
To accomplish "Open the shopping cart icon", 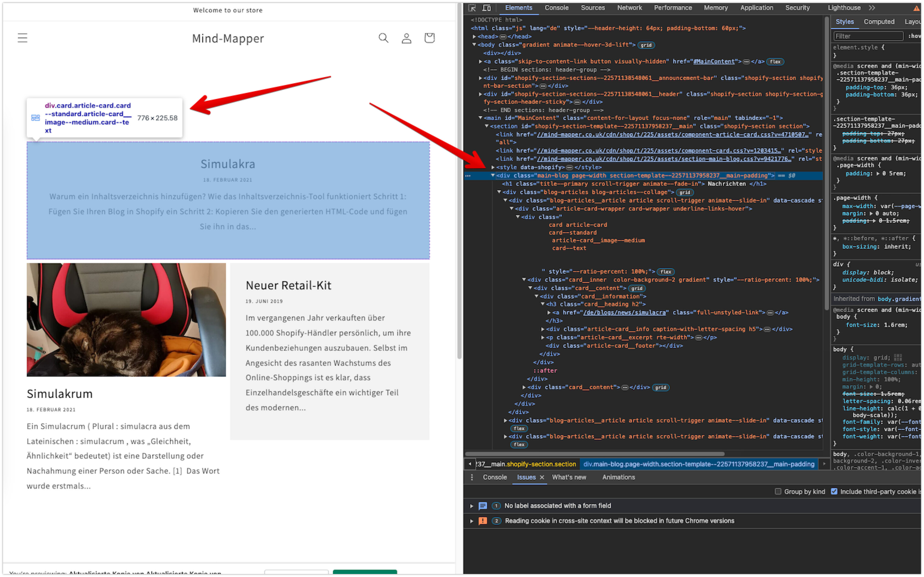I will click(x=429, y=38).
